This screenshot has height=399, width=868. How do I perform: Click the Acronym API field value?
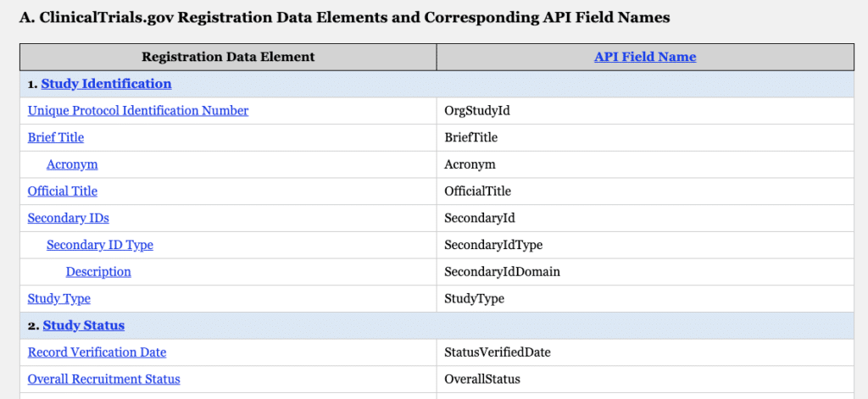point(470,164)
